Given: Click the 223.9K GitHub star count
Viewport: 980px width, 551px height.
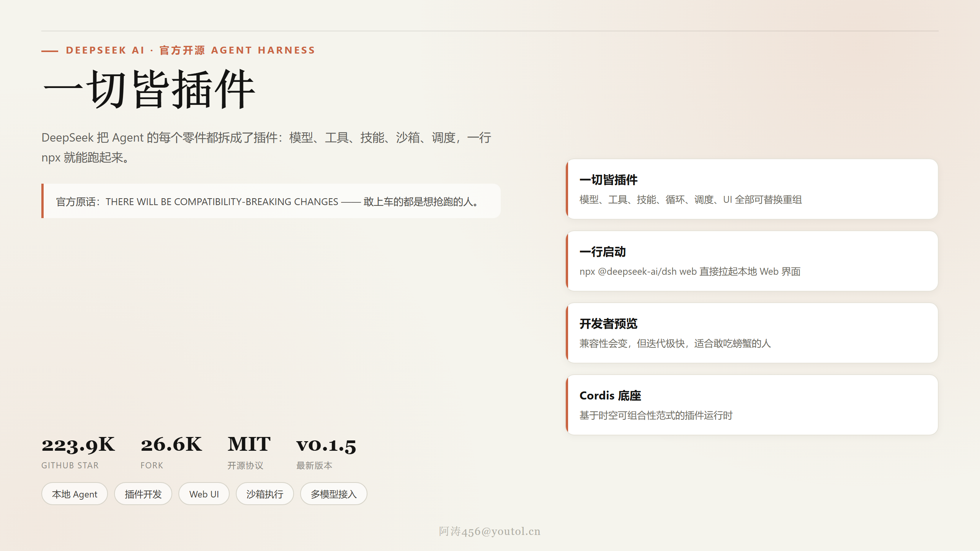Looking at the screenshot, I should 78,445.
